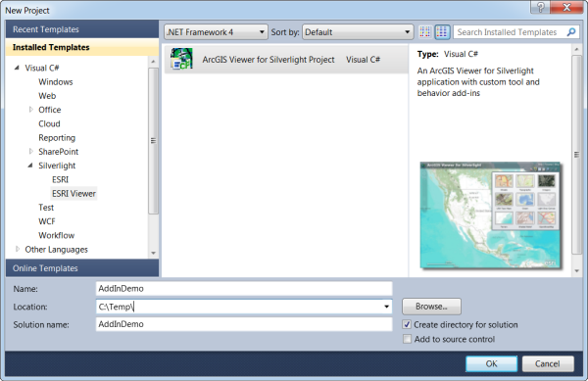Click the Location input field

244,307
